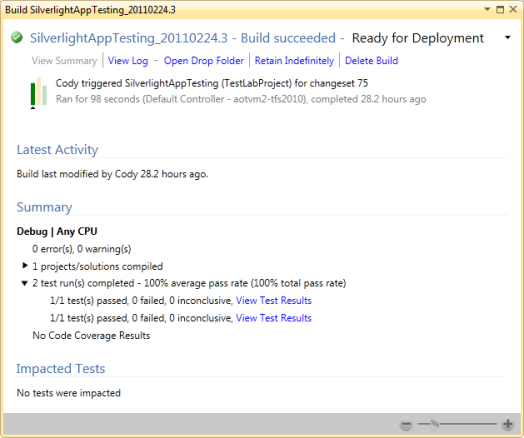Open View Summary tab link
The image size is (524, 438).
(64, 61)
